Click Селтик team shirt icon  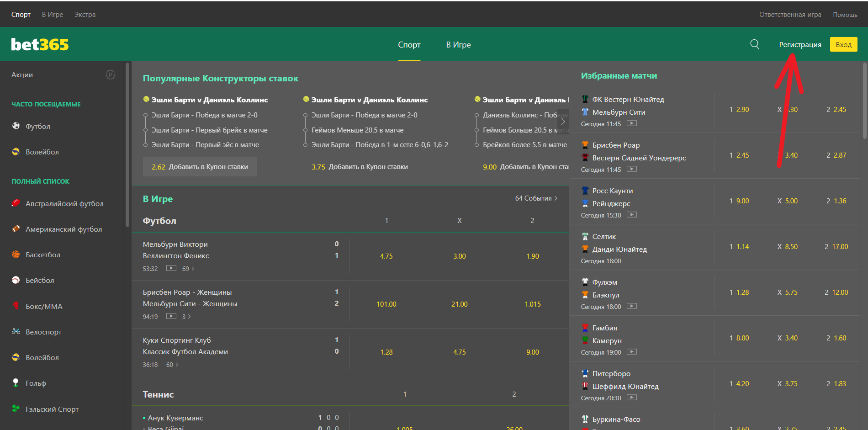pos(585,236)
